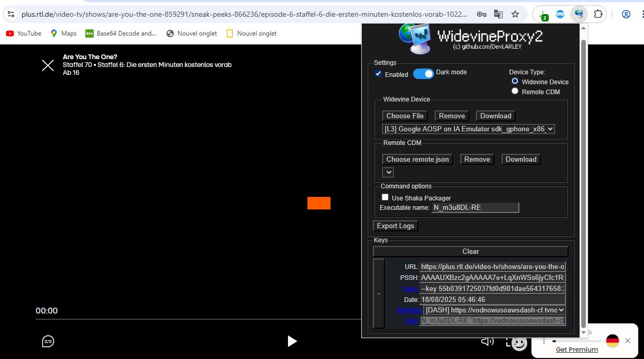Click Download in Remote CDM section
The height and width of the screenshot is (359, 644).
521,159
